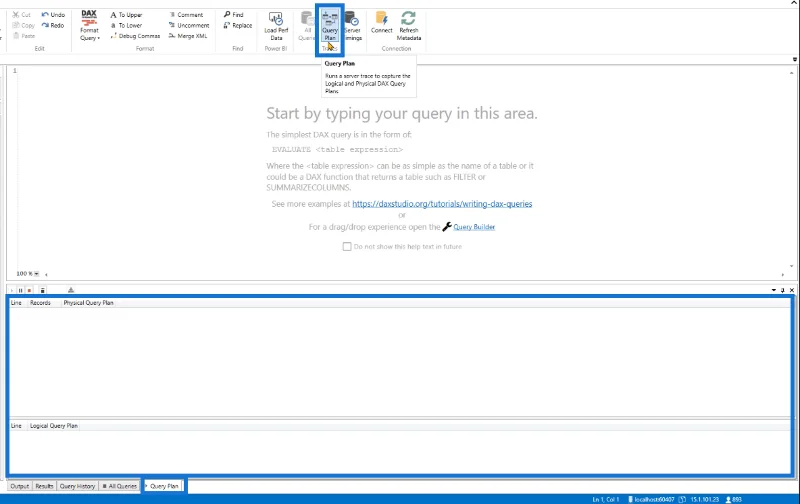
Task: Switch to the Results tab
Action: tap(44, 486)
